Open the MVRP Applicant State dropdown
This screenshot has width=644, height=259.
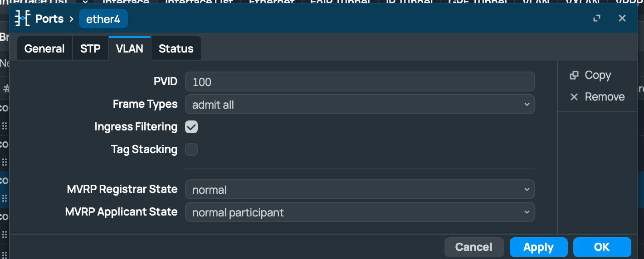pyautogui.click(x=360, y=212)
